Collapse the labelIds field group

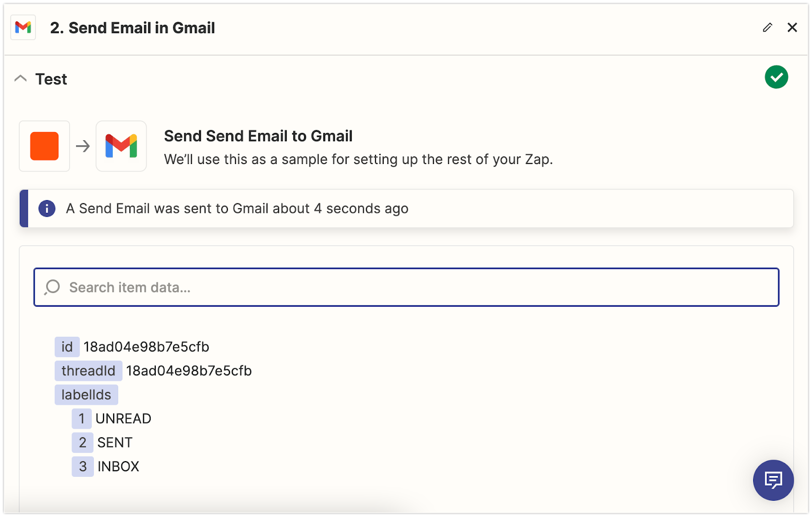86,395
